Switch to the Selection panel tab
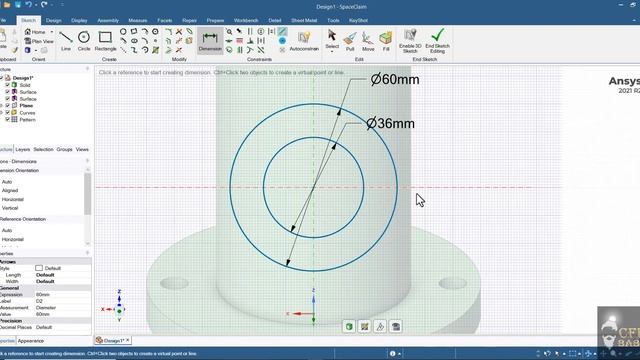 tap(43, 149)
